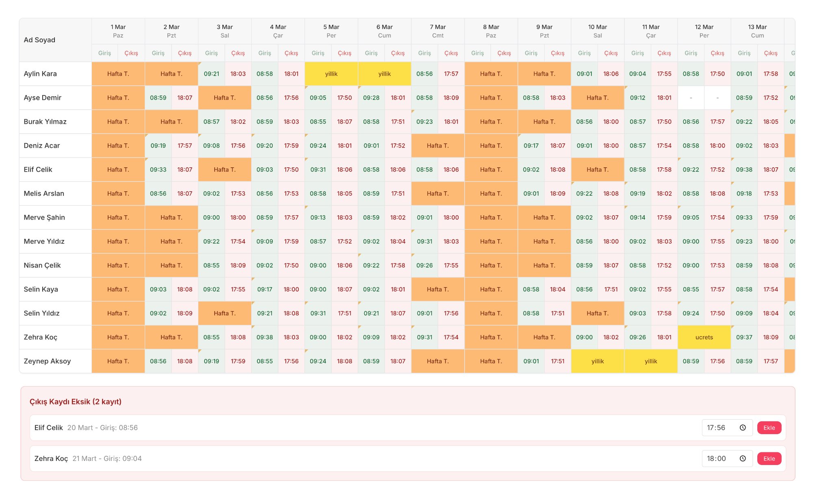Click Merve Şahin name row
Viewport: 813px width, 504px height.
point(44,218)
